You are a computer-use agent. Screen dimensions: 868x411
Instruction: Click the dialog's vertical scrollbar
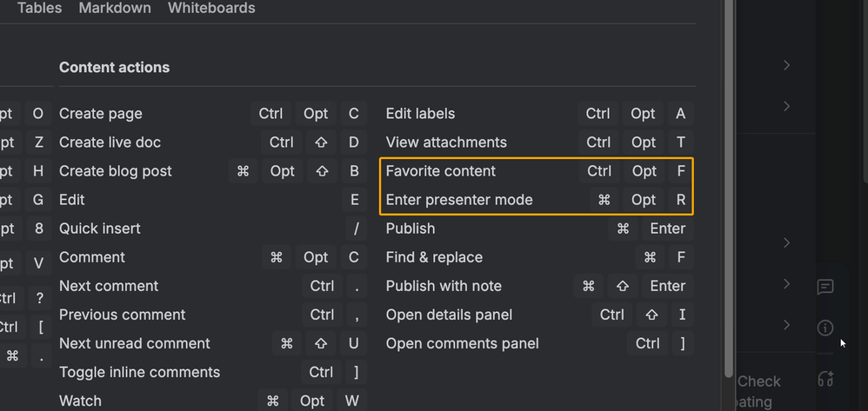tap(727, 174)
